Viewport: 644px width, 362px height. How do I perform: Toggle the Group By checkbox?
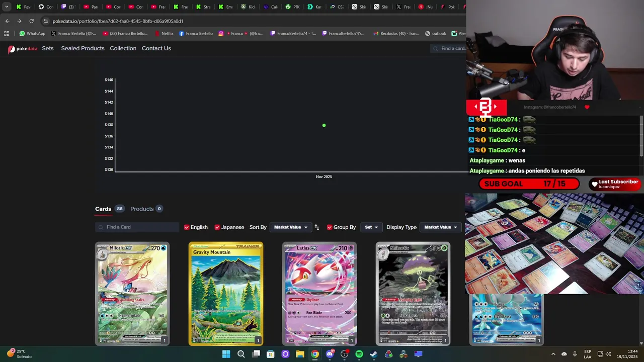coord(330,227)
